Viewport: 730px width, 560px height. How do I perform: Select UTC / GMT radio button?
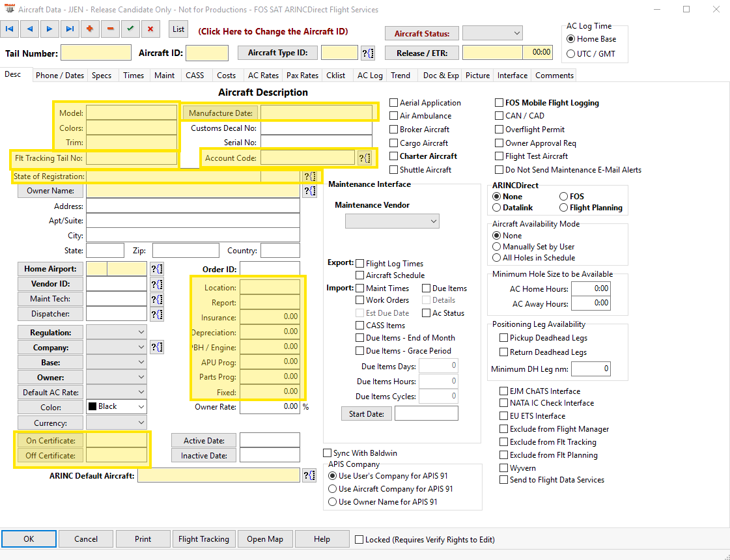point(571,54)
